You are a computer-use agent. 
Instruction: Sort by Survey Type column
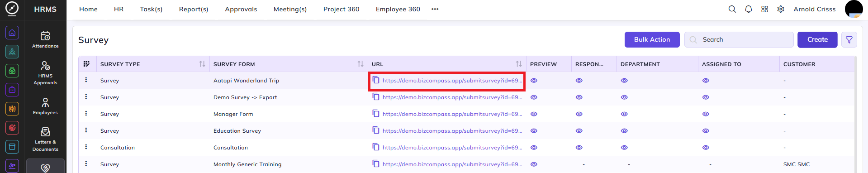[x=202, y=64]
